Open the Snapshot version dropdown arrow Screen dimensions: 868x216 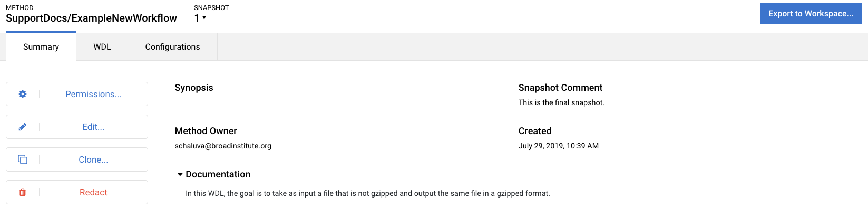(x=204, y=18)
